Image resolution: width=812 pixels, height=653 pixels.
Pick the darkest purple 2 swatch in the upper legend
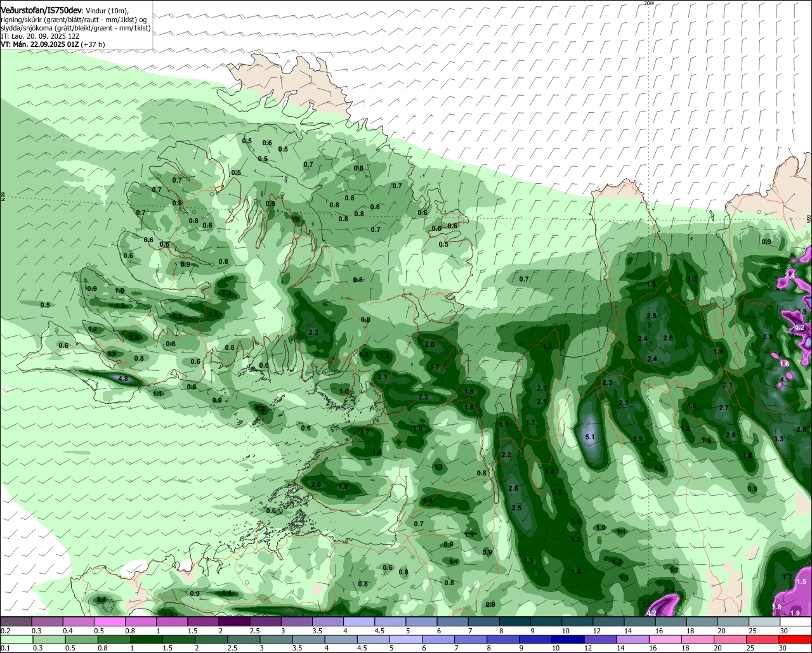pyautogui.click(x=234, y=621)
